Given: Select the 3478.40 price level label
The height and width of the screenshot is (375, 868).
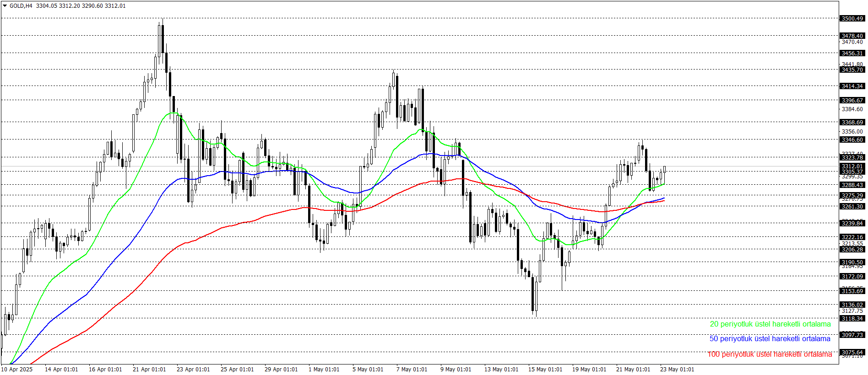Looking at the screenshot, I should coord(852,36).
